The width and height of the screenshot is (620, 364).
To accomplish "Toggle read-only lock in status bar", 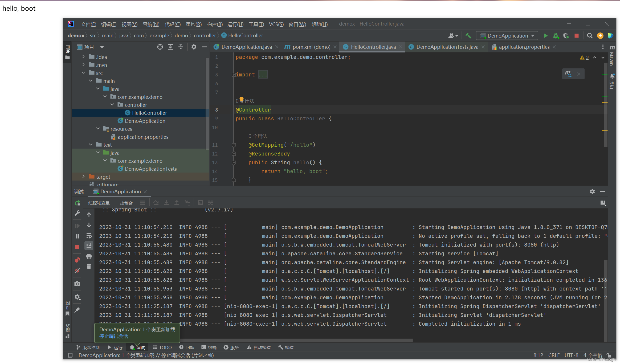I will [x=609, y=355].
